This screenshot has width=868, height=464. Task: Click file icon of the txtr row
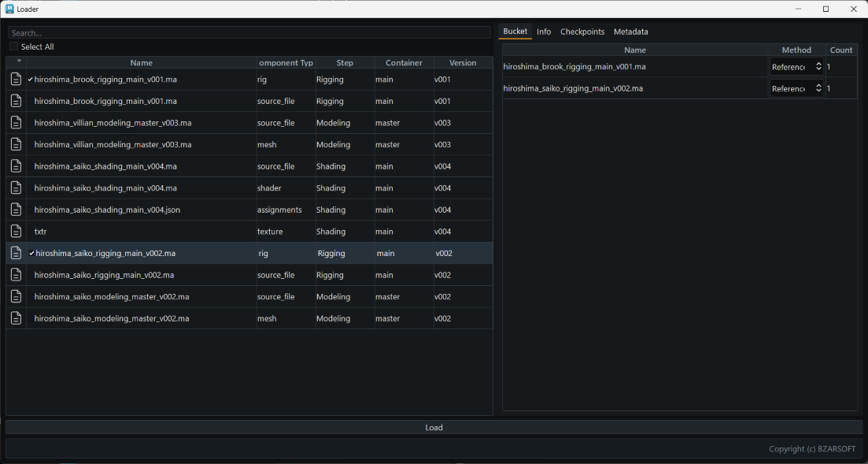tap(17, 231)
